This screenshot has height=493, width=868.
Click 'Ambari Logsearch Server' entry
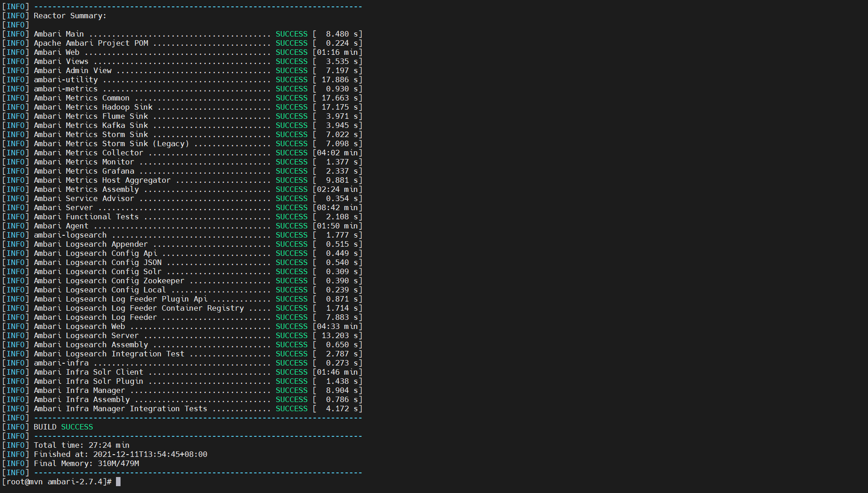[x=86, y=335]
